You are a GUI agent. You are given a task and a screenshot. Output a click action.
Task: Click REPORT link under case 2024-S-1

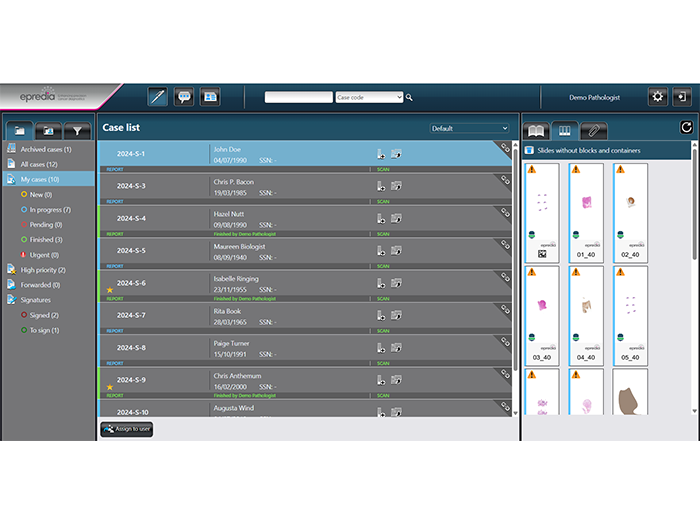click(115, 170)
